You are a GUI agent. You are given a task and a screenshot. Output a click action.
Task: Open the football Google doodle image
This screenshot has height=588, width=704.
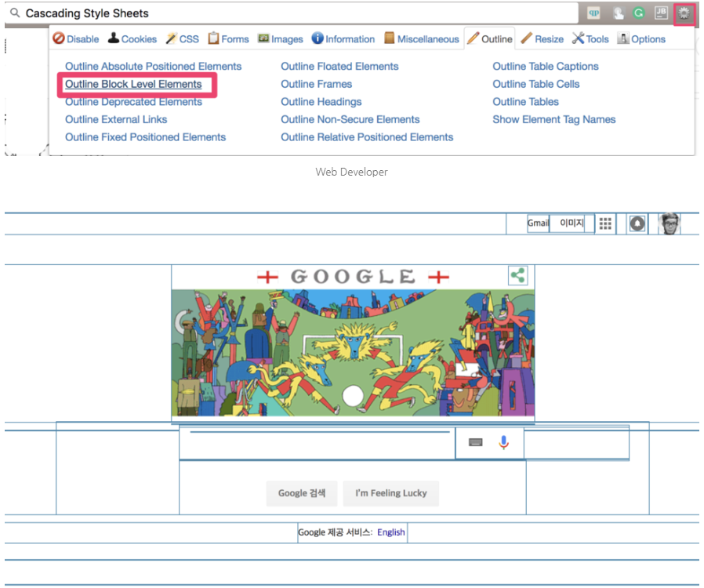353,343
